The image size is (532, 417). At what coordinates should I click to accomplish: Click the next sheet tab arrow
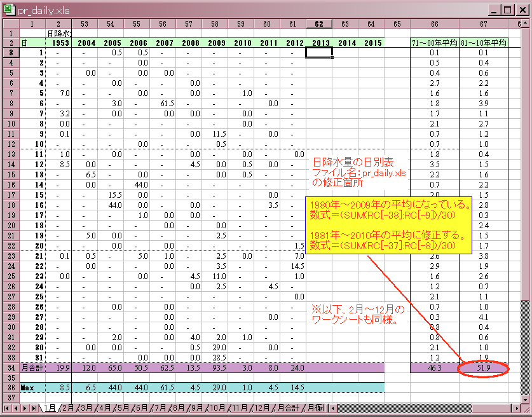pyautogui.click(x=25, y=408)
